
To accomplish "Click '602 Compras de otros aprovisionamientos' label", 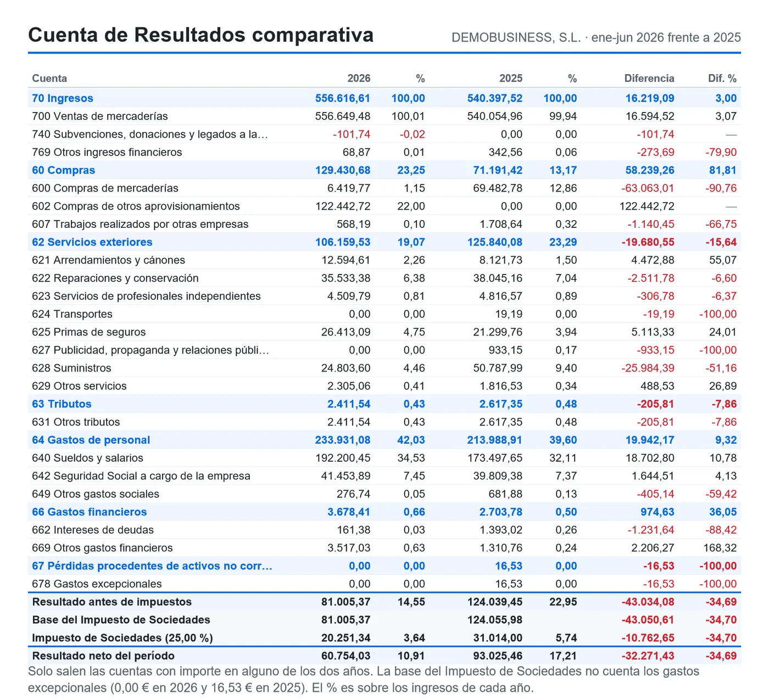I will click(136, 206).
